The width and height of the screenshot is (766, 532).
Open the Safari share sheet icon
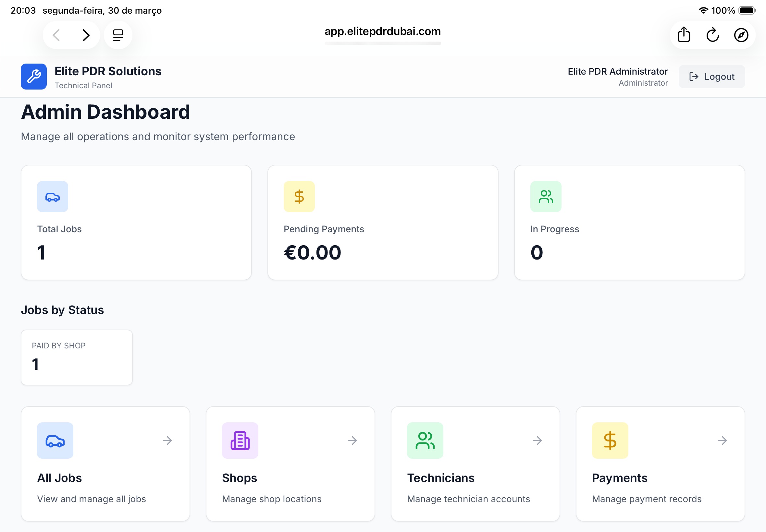pos(684,35)
